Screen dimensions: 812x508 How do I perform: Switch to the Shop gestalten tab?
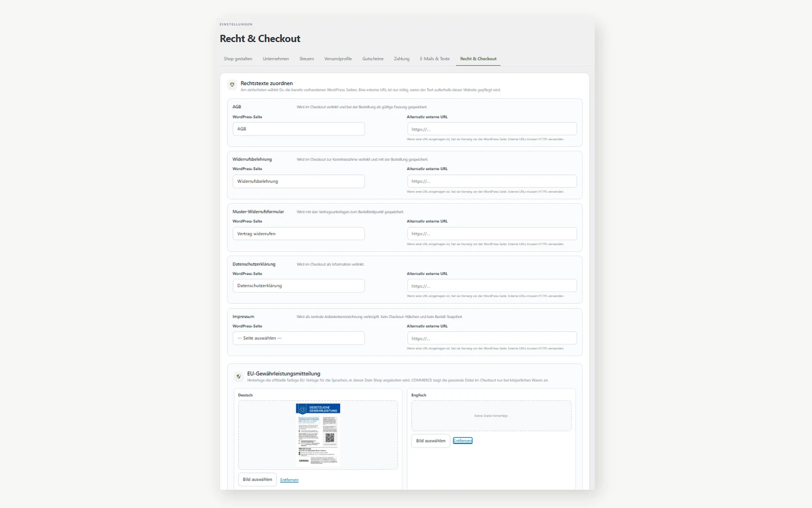click(238, 59)
